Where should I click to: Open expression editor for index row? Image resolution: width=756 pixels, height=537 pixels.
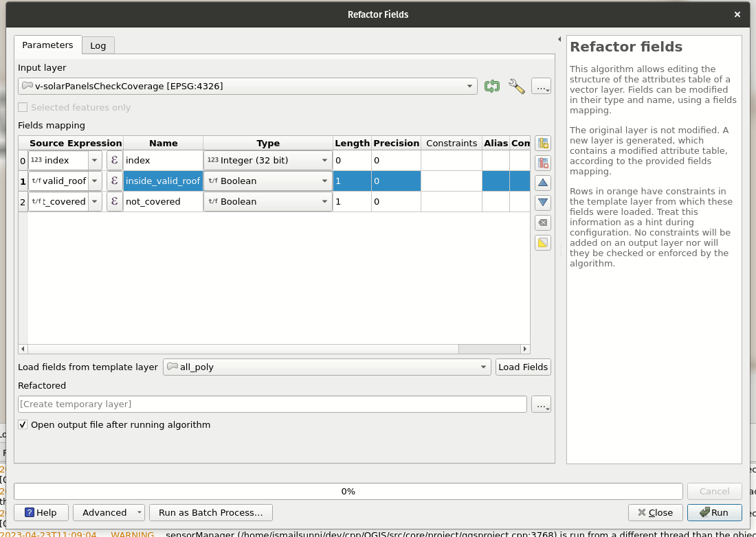[x=114, y=161]
